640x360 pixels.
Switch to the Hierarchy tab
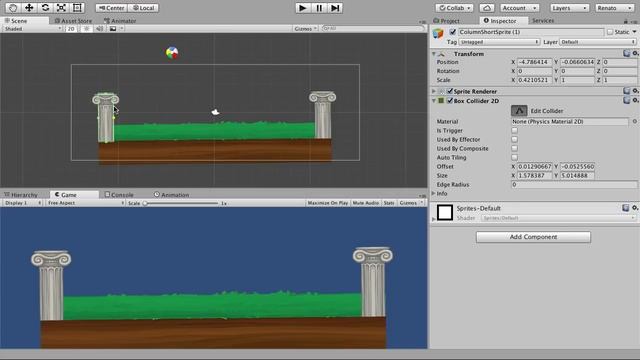21,195
